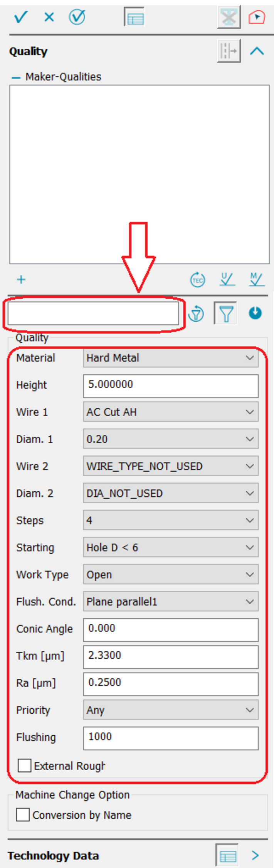Screen dimensions: 274x868
Task: Click the blue checkmark OK icon
Action: [20, 17]
